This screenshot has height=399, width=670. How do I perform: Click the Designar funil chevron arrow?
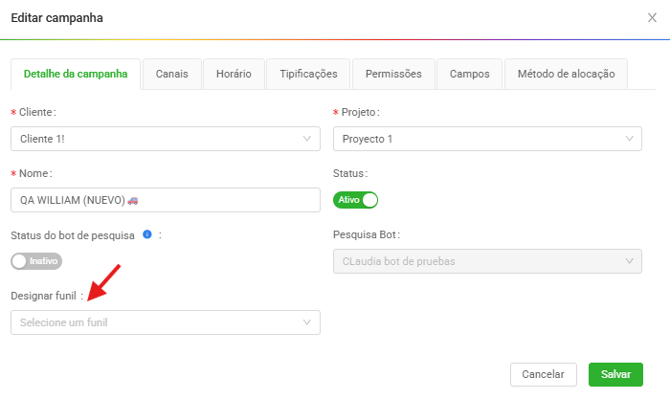coord(306,322)
